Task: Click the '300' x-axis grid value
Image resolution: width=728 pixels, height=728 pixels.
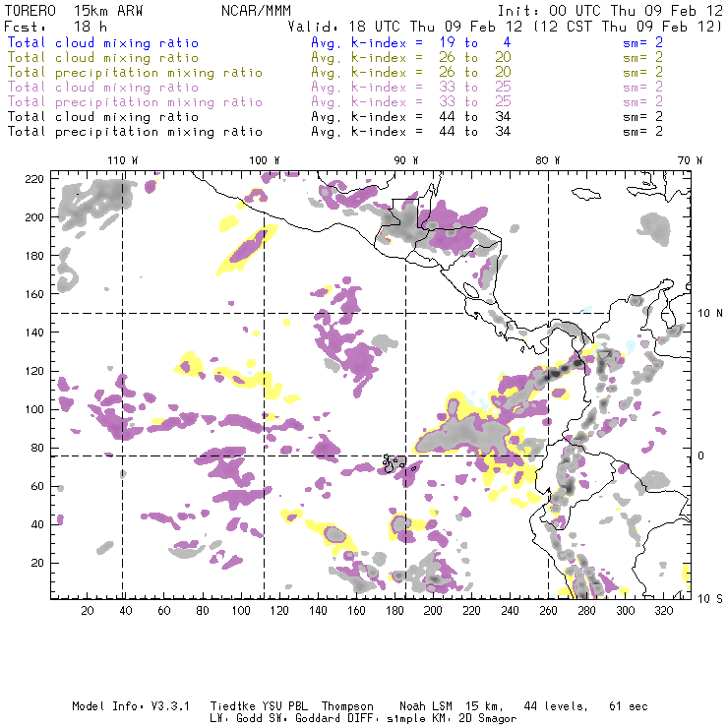Action: pos(625,611)
